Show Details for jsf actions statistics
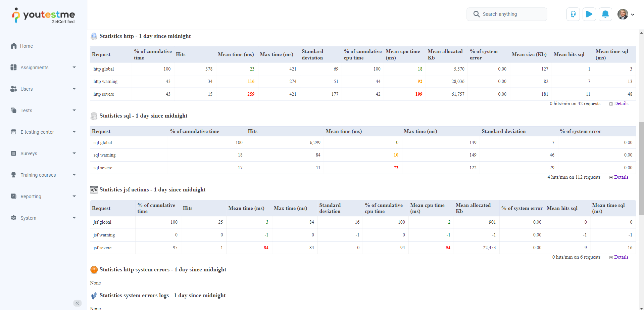Image resolution: width=644 pixels, height=310 pixels. 621,257
